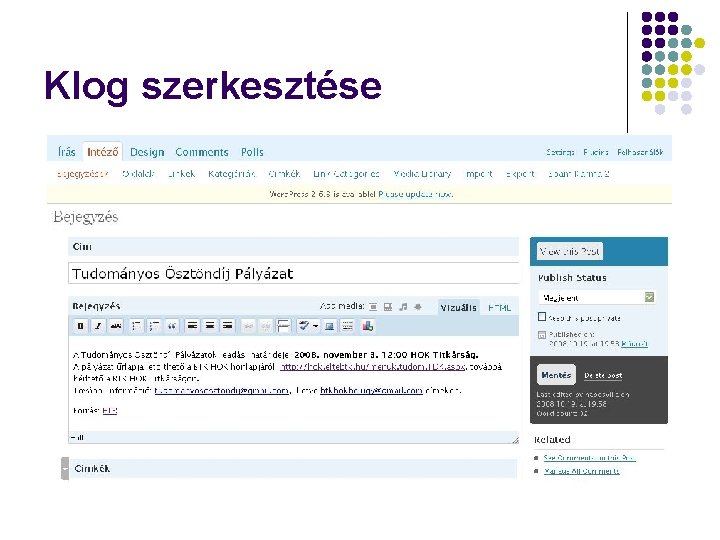Align text center in editor

[x=210, y=326]
